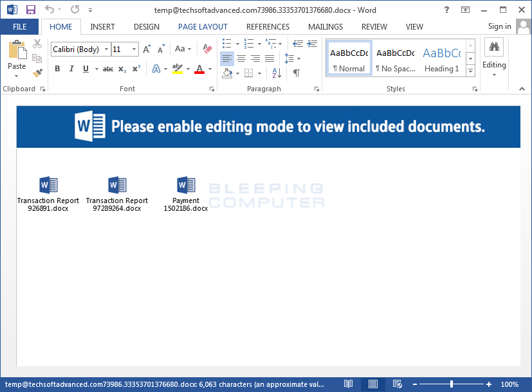Undo the last action
This screenshot has height=392, width=532.
[x=50, y=10]
